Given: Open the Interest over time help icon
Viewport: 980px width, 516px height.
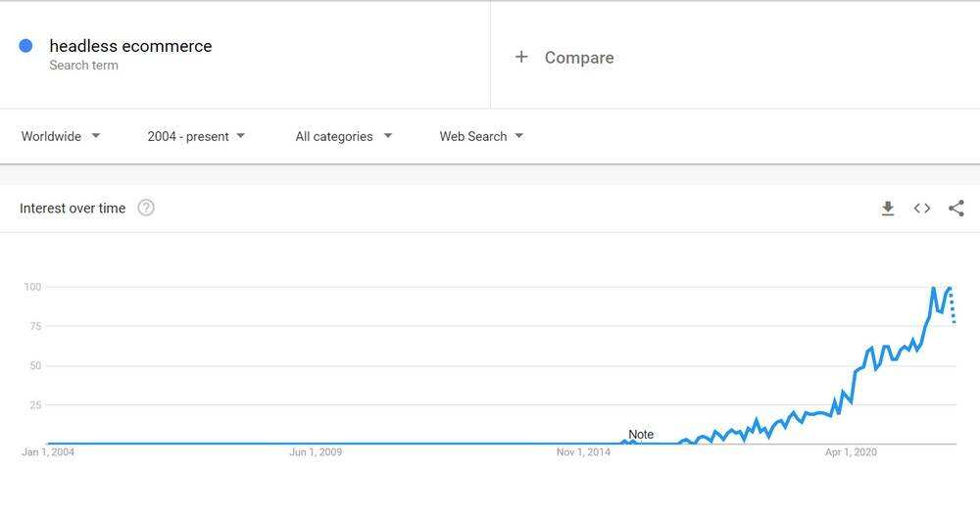Looking at the screenshot, I should 146,208.
